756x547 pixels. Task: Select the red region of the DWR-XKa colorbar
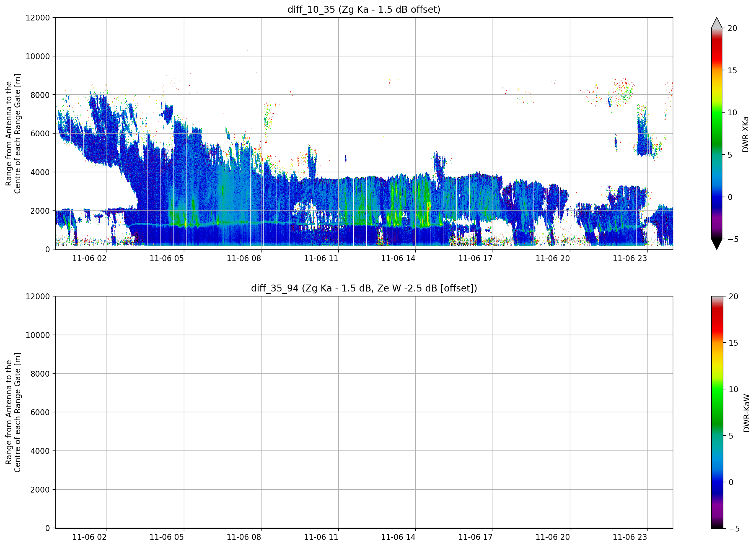pos(717,50)
